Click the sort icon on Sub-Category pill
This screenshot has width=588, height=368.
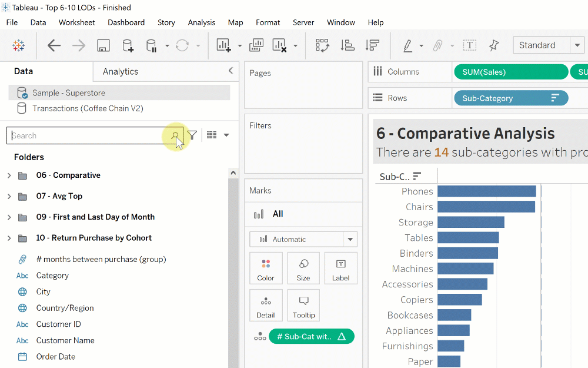[x=556, y=98]
